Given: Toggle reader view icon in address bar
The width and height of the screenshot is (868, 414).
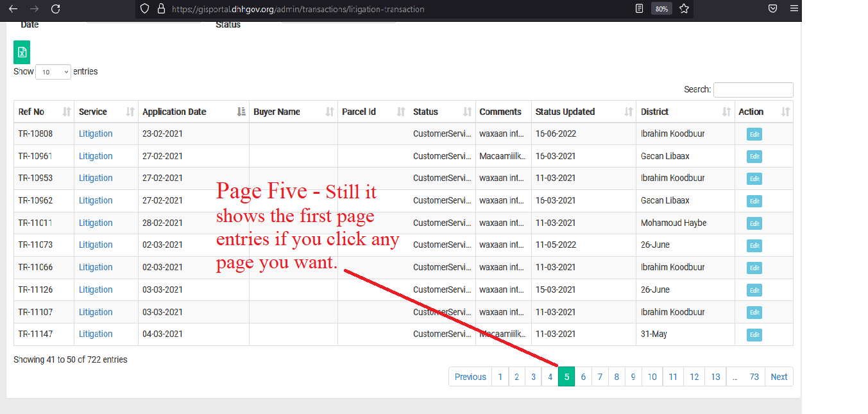Looking at the screenshot, I should click(x=639, y=9).
